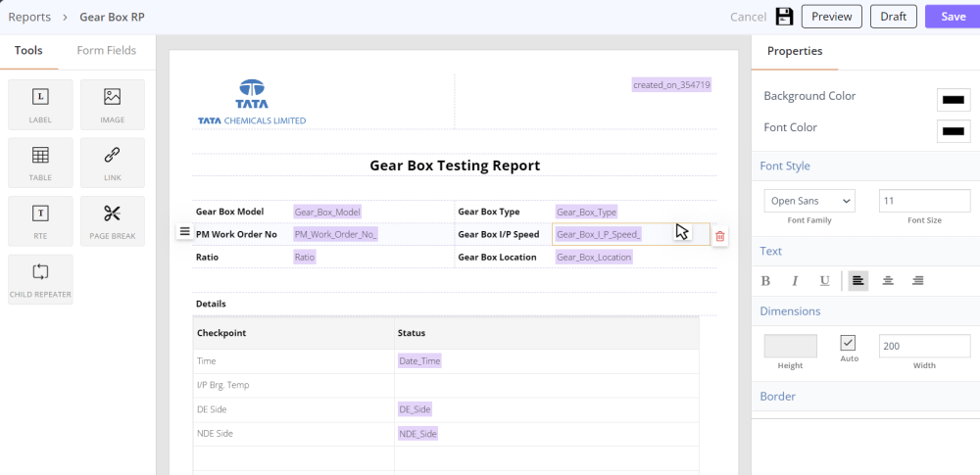Click the Details label
The width and height of the screenshot is (980, 475).
212,304
